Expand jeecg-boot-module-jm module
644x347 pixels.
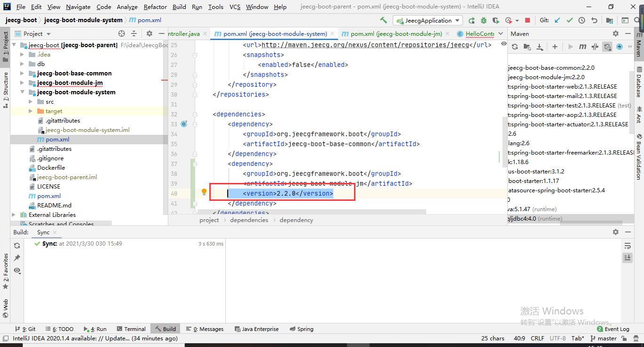click(x=22, y=83)
